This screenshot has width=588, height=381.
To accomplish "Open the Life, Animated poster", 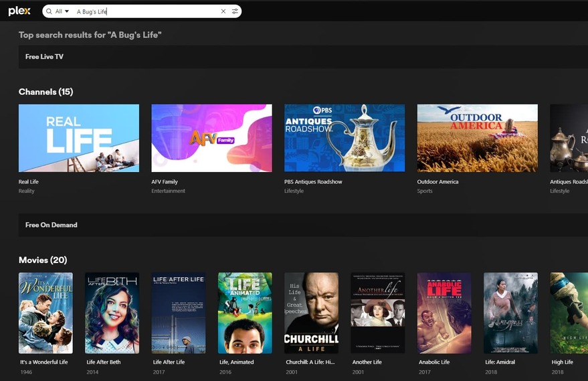I will (245, 313).
